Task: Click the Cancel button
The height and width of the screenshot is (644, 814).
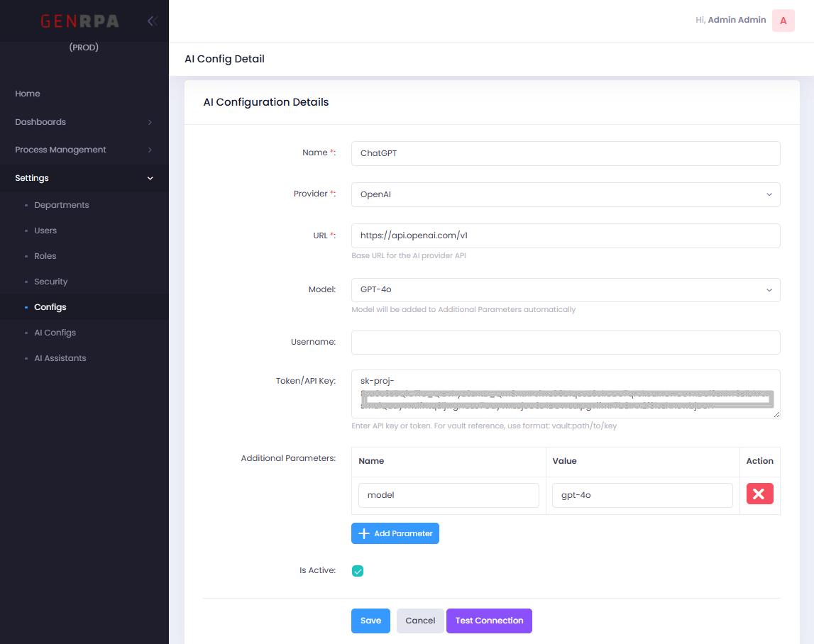Action: click(420, 621)
